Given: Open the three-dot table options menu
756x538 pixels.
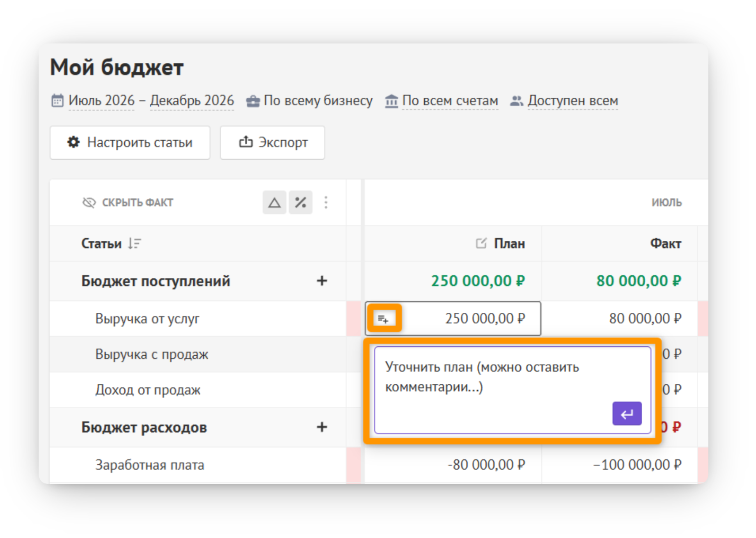Looking at the screenshot, I should point(326,202).
